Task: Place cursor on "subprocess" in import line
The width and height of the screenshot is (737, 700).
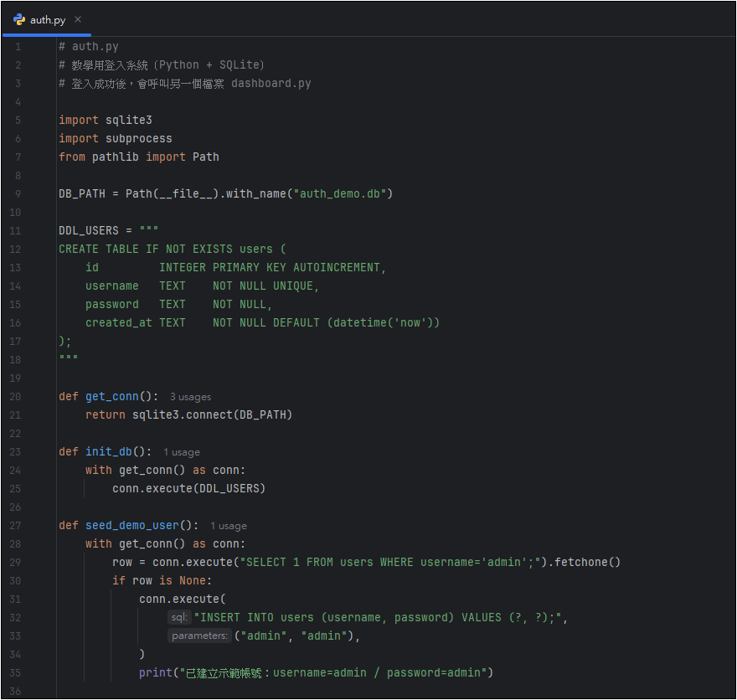Action: tap(138, 139)
